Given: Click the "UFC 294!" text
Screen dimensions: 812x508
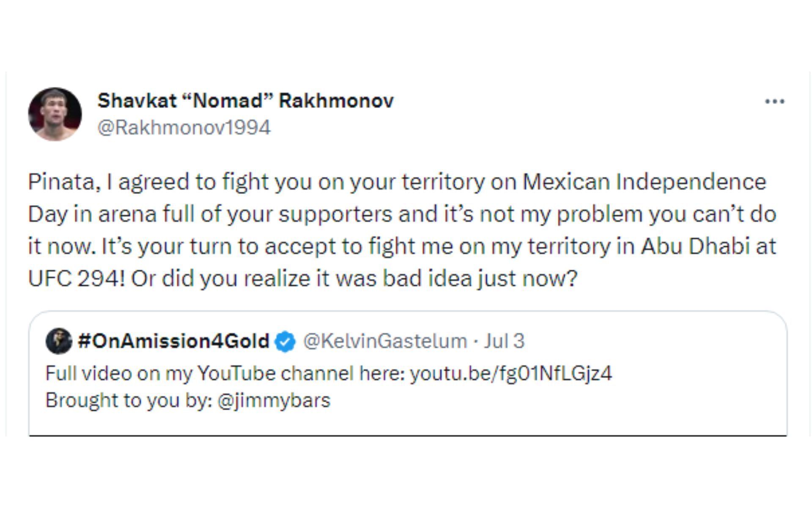Looking at the screenshot, I should (x=77, y=279).
